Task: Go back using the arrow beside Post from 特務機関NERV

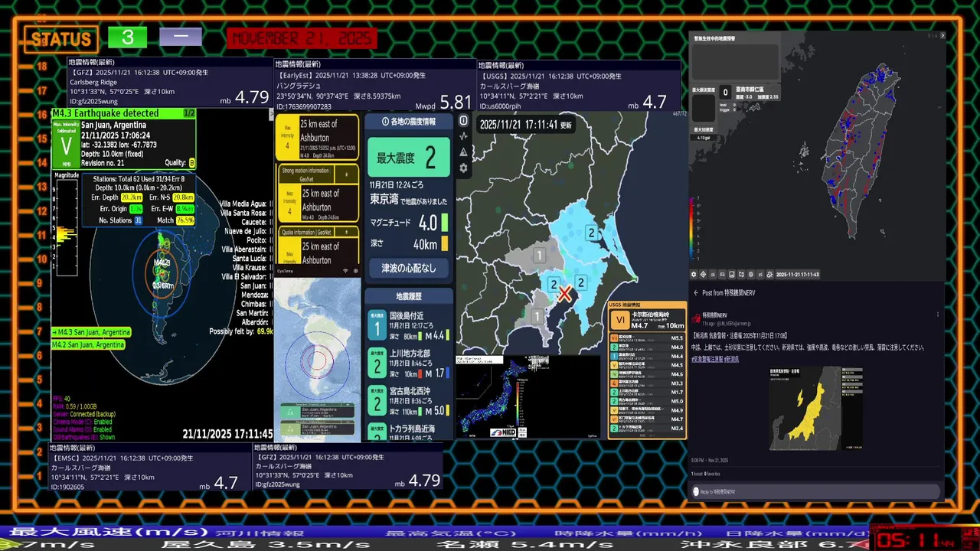Action: (696, 292)
